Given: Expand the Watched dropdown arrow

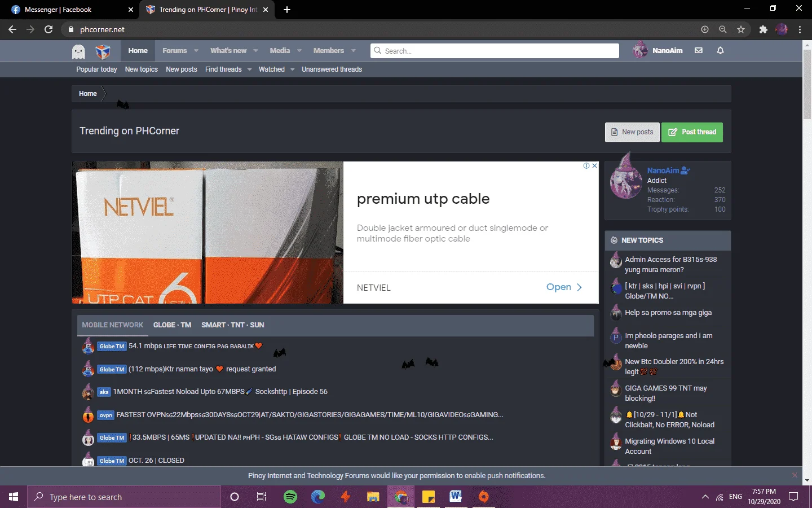Looking at the screenshot, I should click(x=292, y=69).
